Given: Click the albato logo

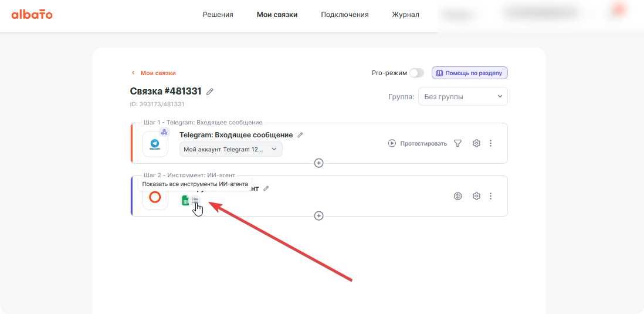Looking at the screenshot, I should pos(32,15).
